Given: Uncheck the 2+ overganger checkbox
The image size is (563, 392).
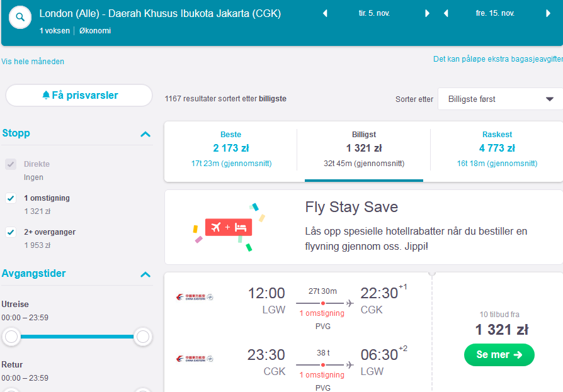Looking at the screenshot, I should pos(11,232).
